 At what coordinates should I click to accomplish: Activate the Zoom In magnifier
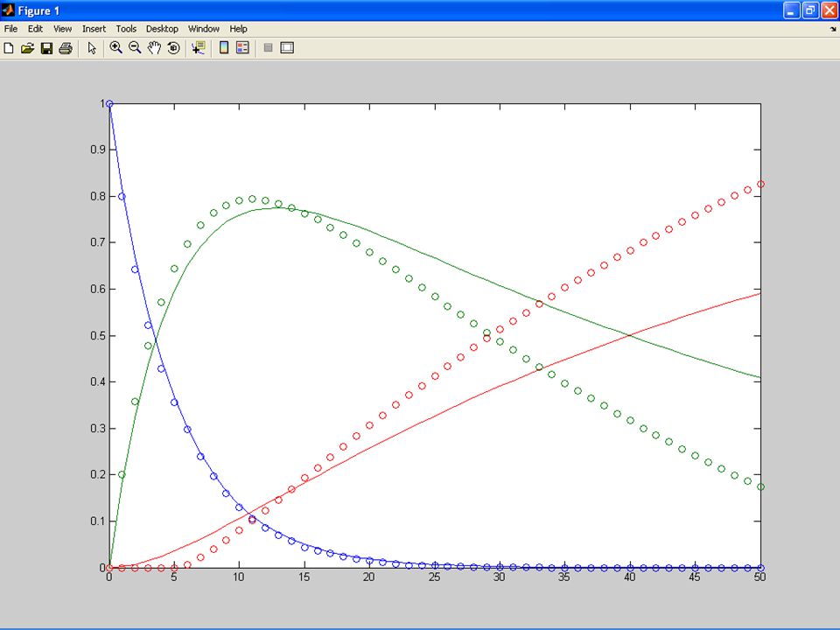pos(115,47)
